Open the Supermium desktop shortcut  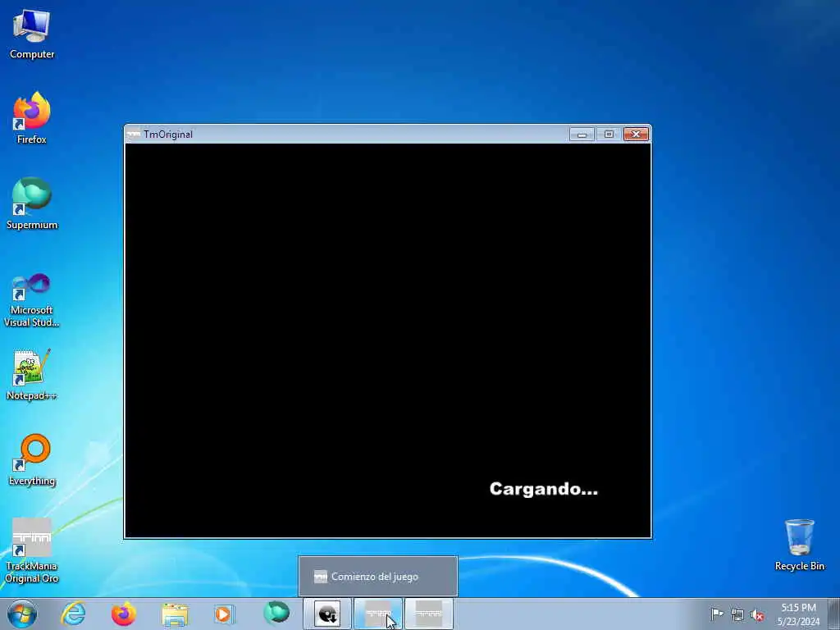[32, 203]
